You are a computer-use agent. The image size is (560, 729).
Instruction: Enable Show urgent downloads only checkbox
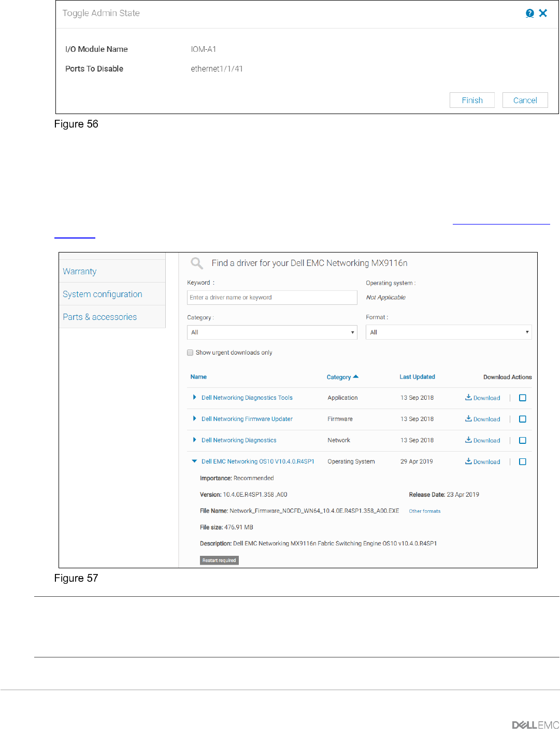[190, 353]
